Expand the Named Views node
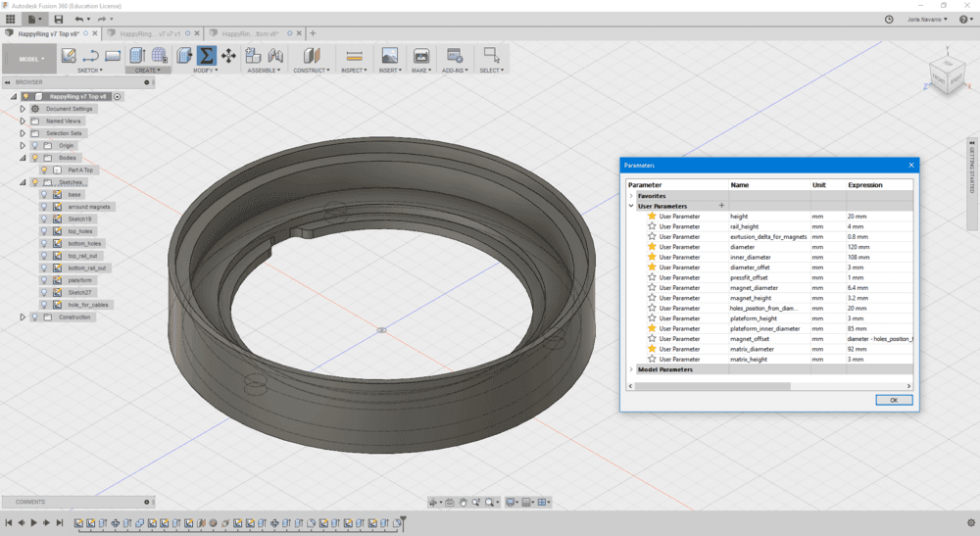 [23, 121]
